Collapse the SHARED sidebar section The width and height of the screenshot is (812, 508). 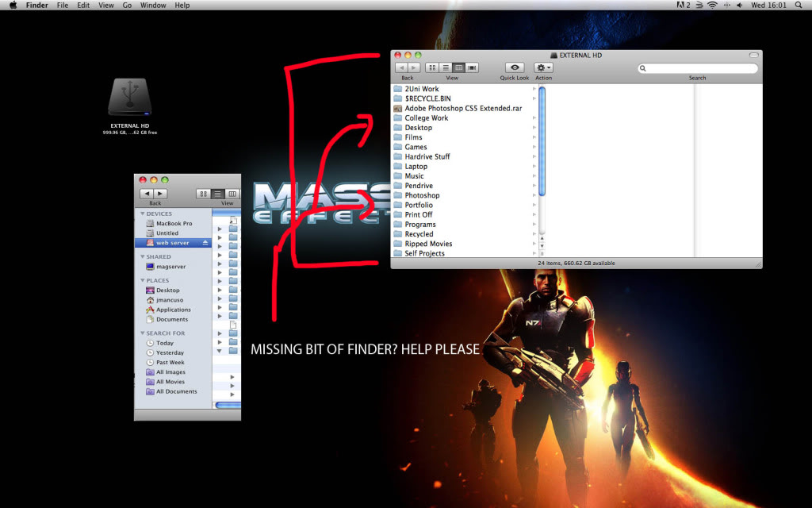pos(143,256)
